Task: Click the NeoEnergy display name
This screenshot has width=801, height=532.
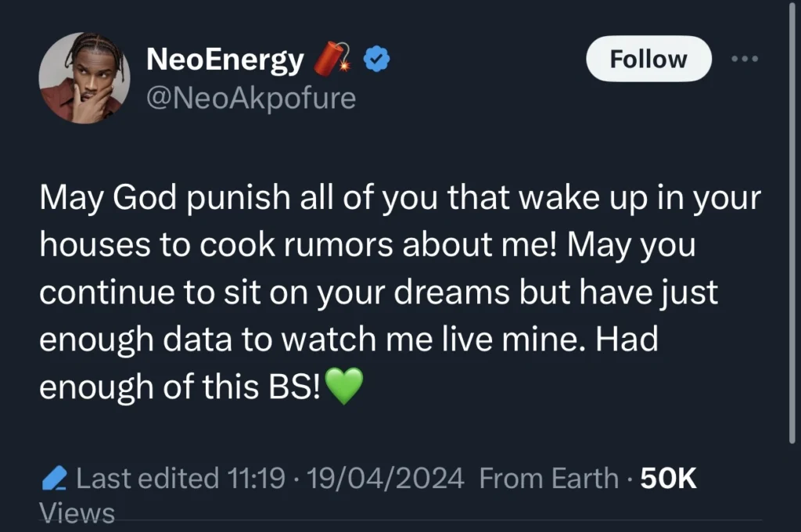Action: 225,57
